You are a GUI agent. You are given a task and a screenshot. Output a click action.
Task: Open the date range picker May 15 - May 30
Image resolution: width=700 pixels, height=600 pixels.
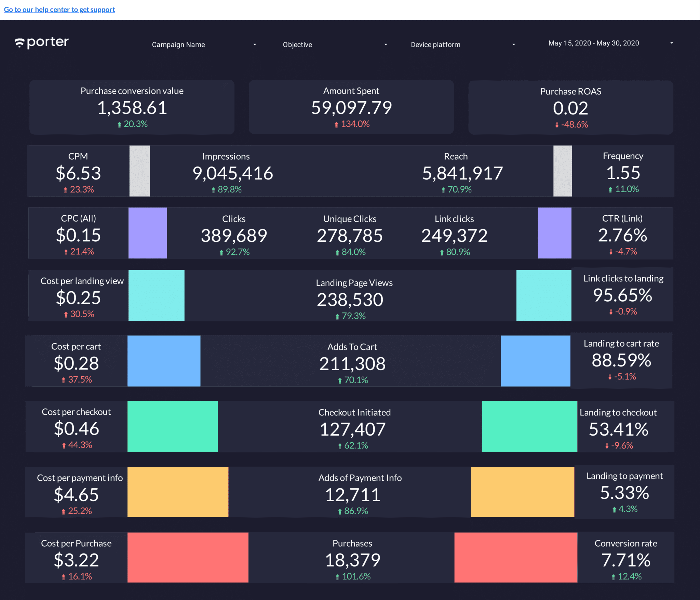click(x=611, y=43)
